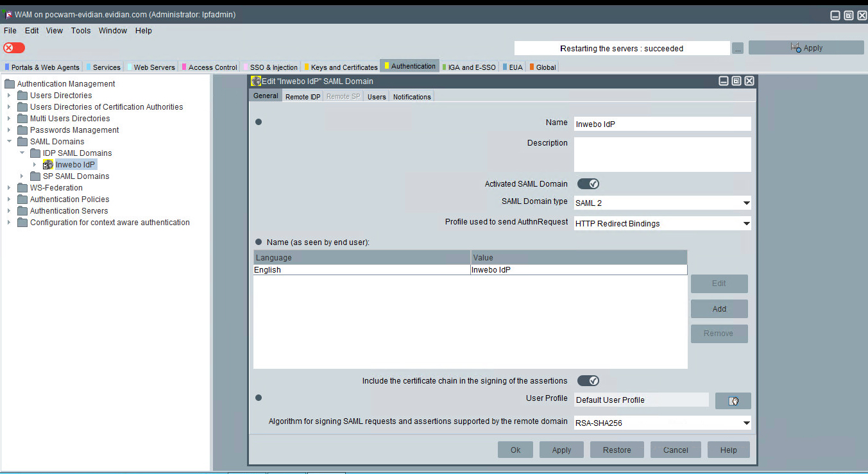Viewport: 868px width, 474px height.
Task: Expand the SP SAML Domains tree node
Action: [22, 176]
